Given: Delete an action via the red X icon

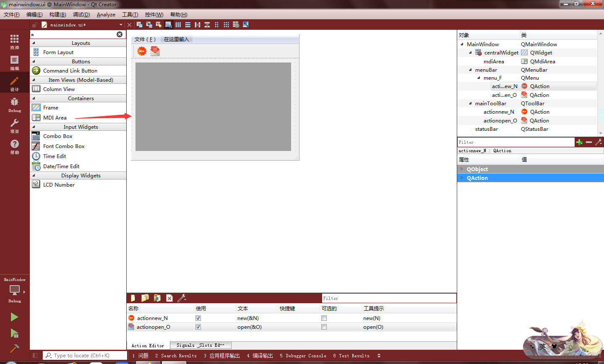Looking at the screenshot, I should coord(169,298).
